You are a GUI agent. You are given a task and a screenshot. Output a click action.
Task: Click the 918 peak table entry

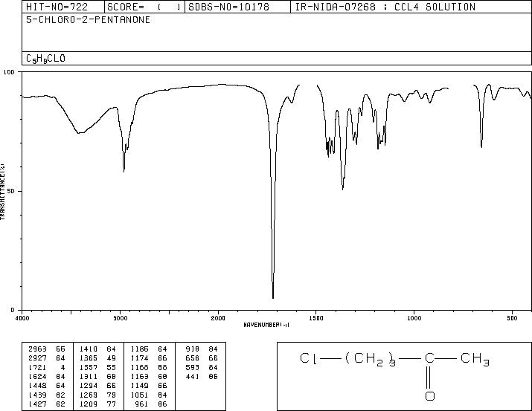pos(202,349)
